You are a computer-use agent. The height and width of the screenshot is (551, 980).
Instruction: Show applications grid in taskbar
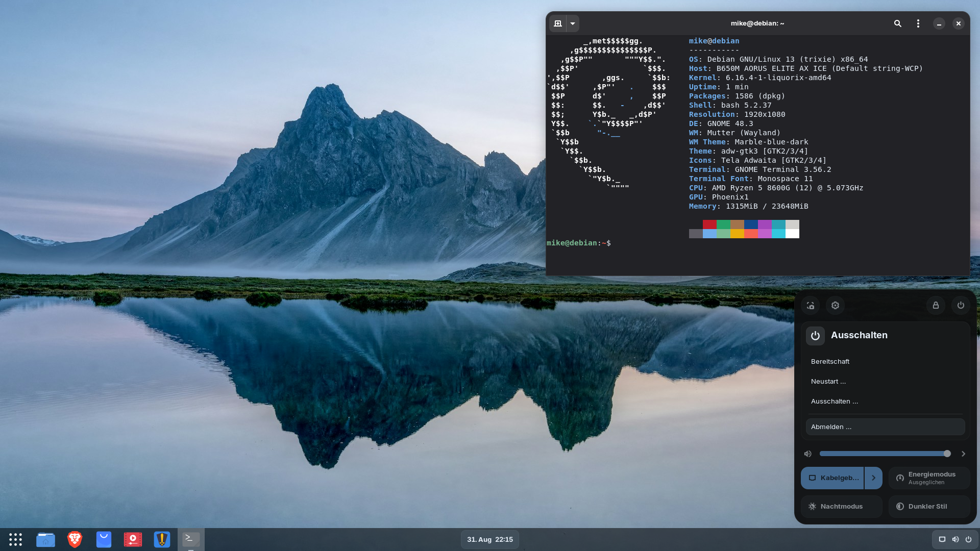[x=15, y=539]
